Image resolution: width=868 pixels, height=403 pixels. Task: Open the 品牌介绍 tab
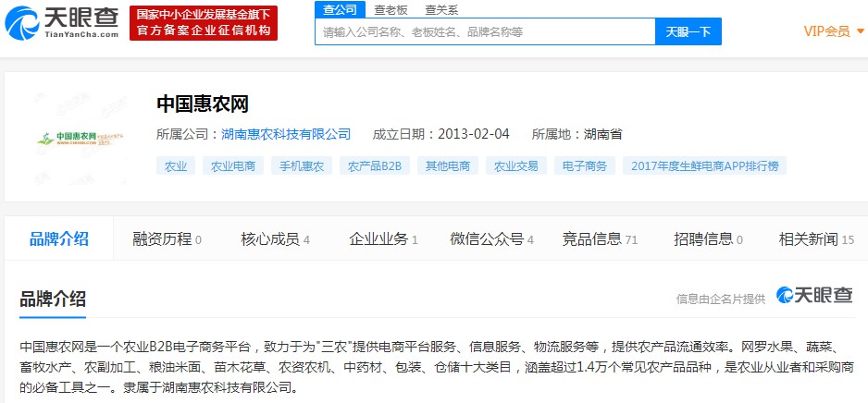click(58, 238)
